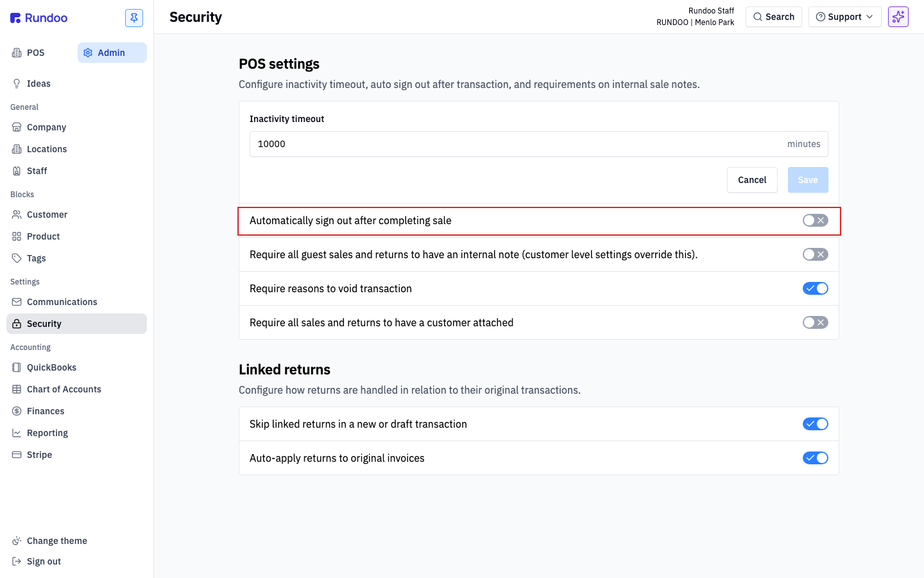
Task: Open Stripe settings
Action: pos(77,455)
